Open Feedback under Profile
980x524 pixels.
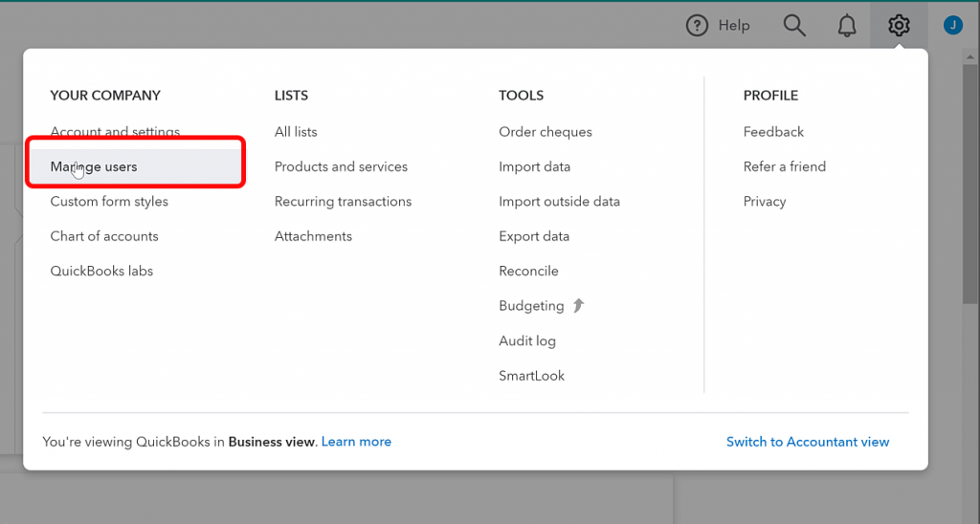tap(773, 132)
